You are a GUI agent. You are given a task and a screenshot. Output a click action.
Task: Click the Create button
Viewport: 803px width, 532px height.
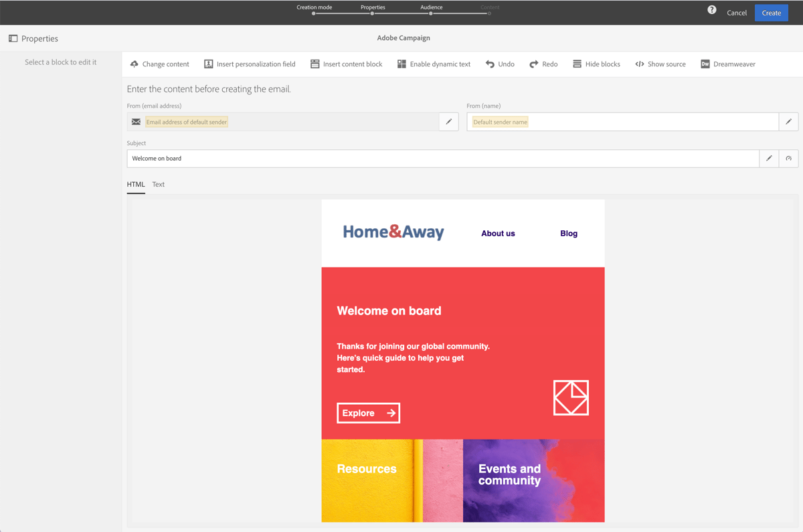point(771,12)
